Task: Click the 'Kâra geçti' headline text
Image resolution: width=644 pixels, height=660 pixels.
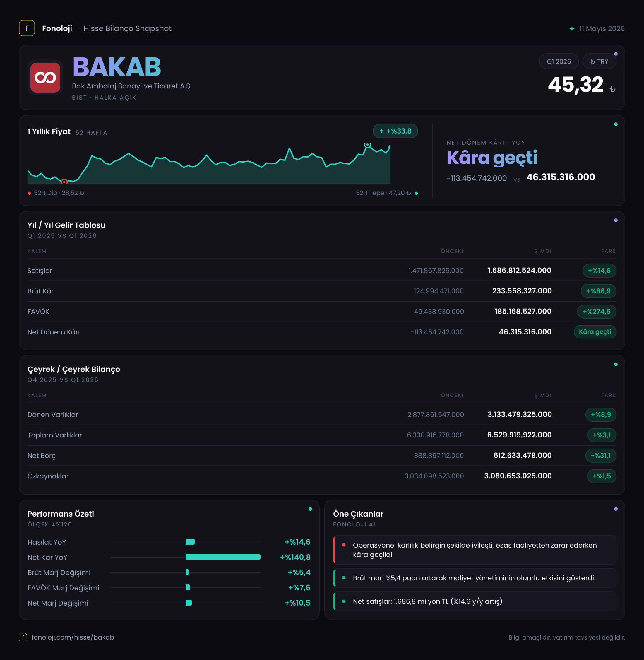Action: [492, 158]
